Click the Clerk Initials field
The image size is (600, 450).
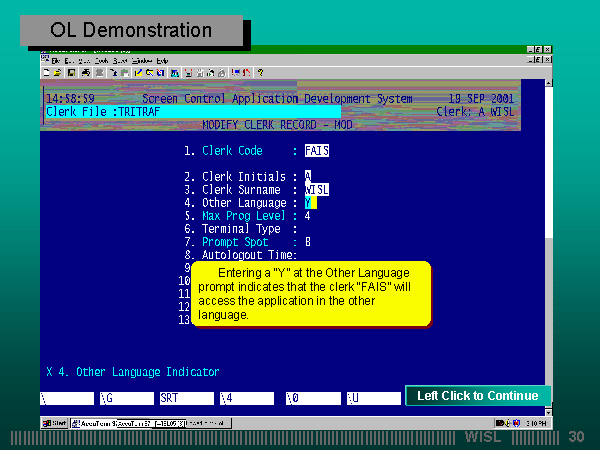(x=308, y=176)
